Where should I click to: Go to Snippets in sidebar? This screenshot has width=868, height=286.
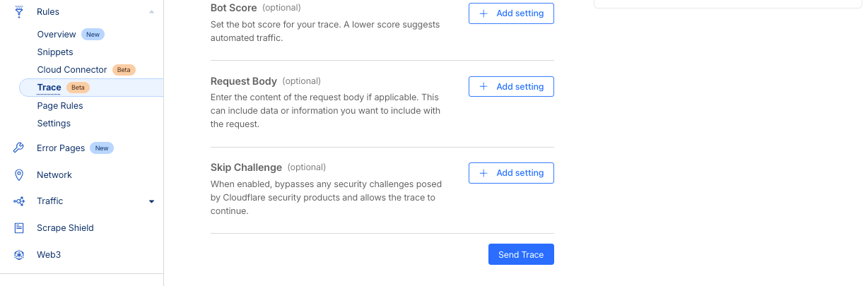pyautogui.click(x=55, y=52)
